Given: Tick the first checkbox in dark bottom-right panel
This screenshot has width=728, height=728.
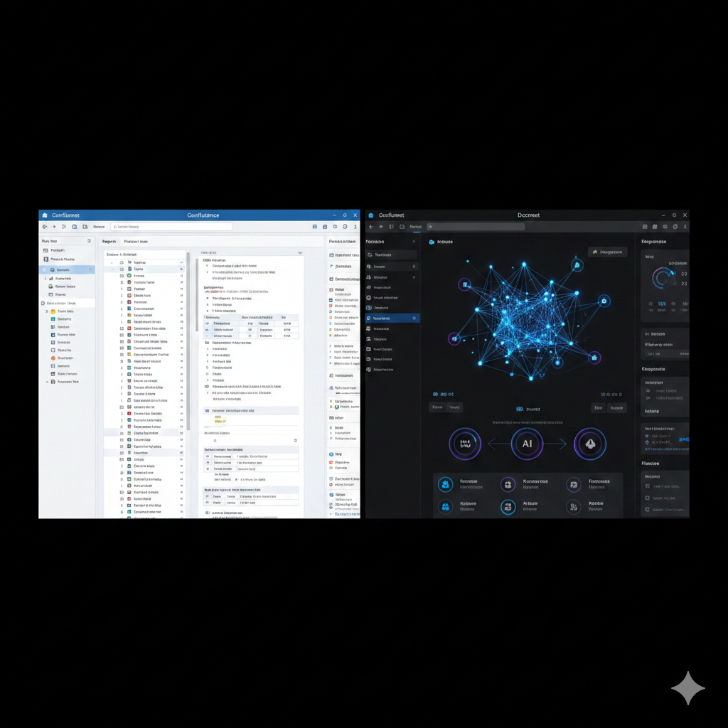Looking at the screenshot, I should 647,486.
